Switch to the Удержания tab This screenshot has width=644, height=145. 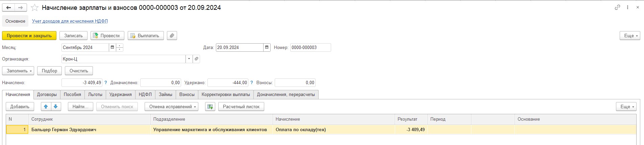pyautogui.click(x=121, y=95)
